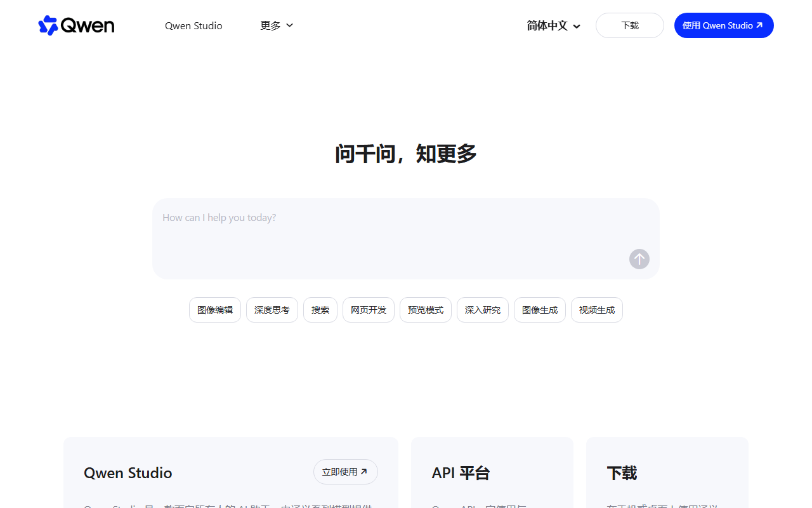The height and width of the screenshot is (508, 812).
Task: Select the 图像生成 chip
Action: (540, 310)
